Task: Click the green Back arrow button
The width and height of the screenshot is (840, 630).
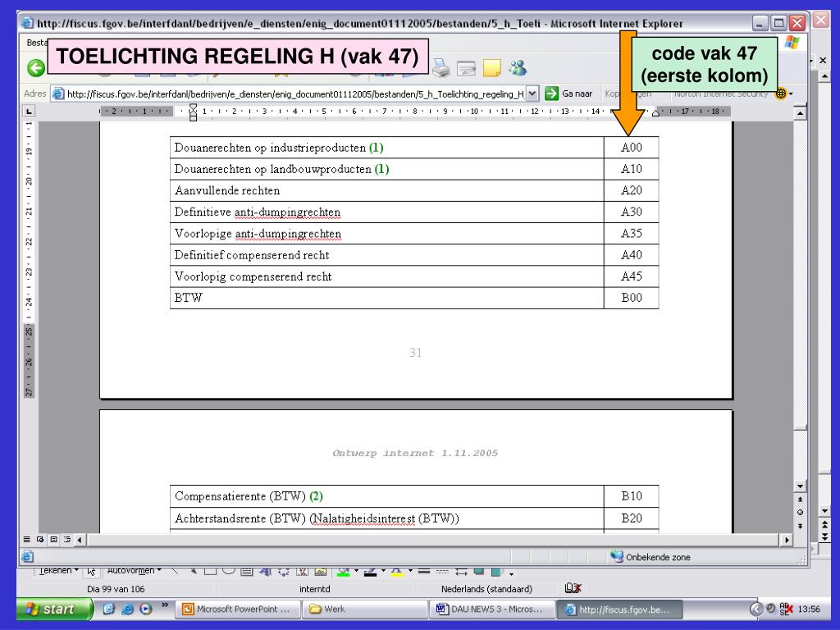Action: tap(36, 68)
